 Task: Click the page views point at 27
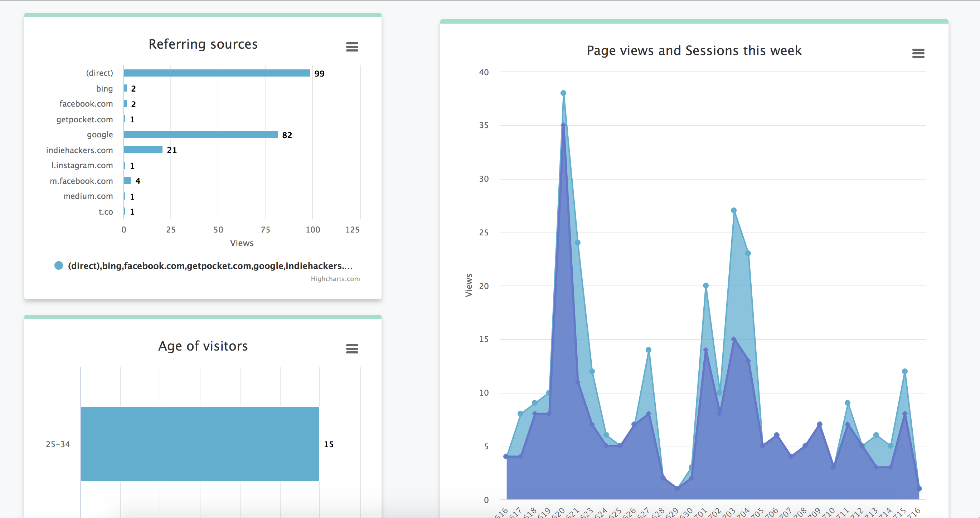tap(734, 210)
